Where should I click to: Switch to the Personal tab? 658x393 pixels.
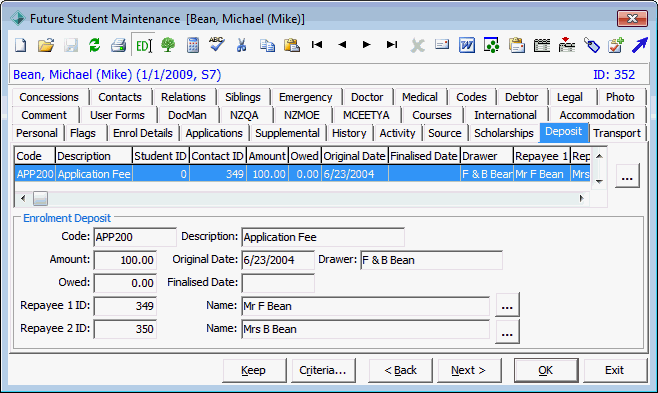tap(37, 133)
